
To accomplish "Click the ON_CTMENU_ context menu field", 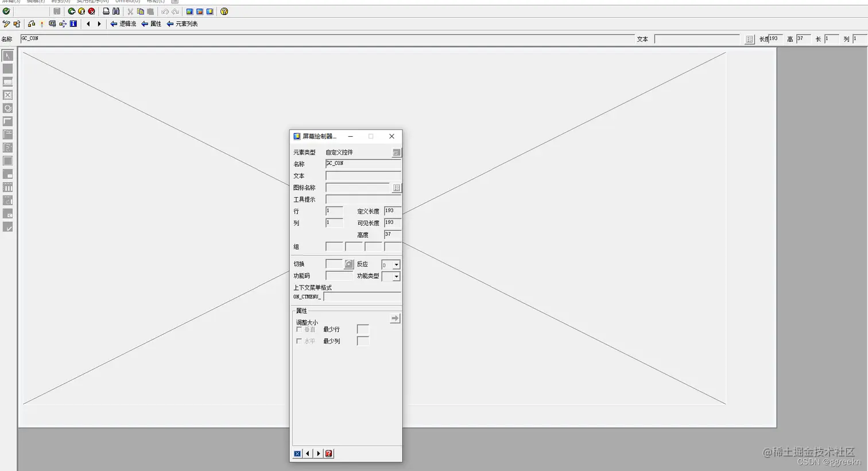I will pos(362,296).
